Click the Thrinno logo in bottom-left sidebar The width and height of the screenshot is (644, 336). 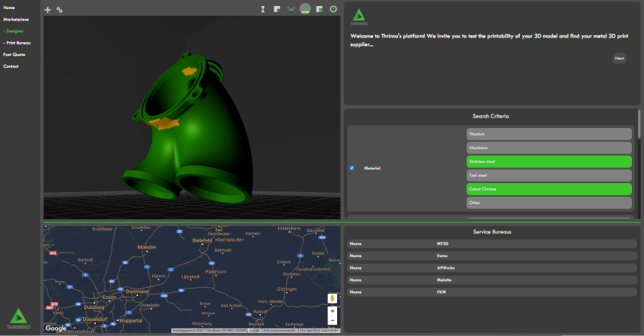coord(18,319)
